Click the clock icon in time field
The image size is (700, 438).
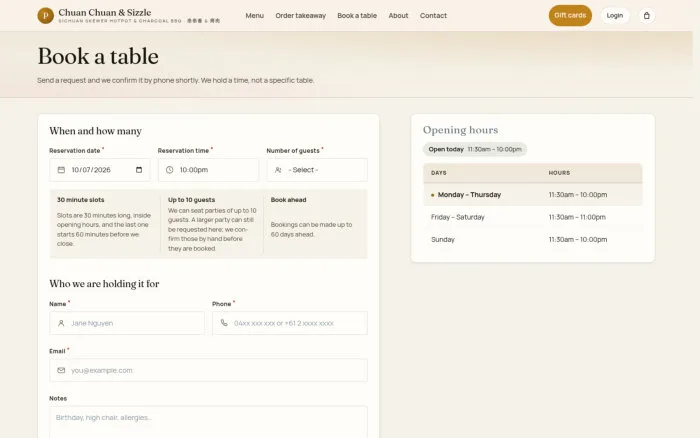170,170
